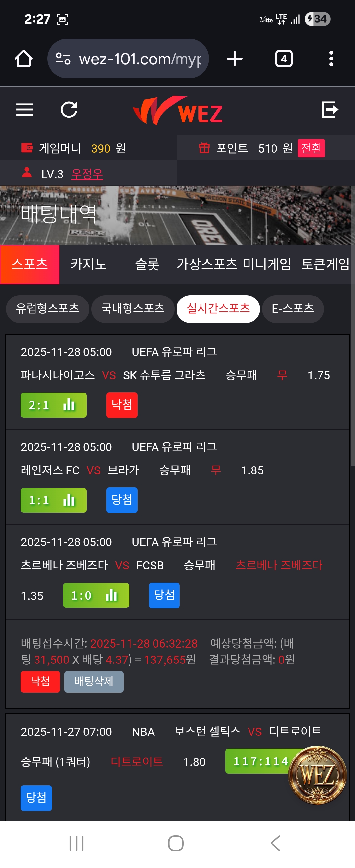Delete the bet with 배팅삭제

[x=94, y=682]
